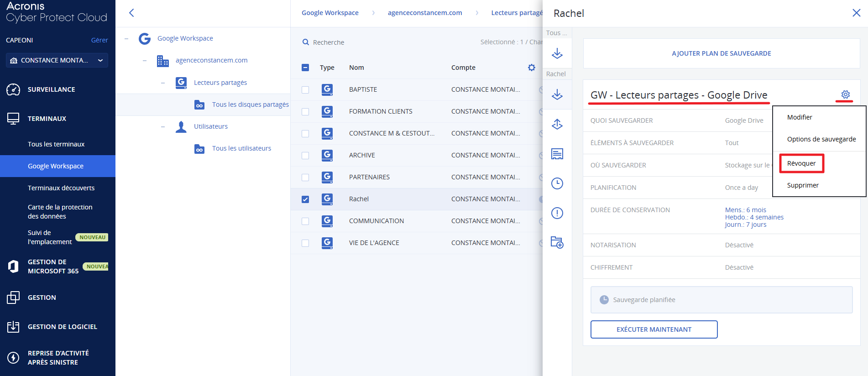Select Révoquer in the plan menu

coord(801,163)
